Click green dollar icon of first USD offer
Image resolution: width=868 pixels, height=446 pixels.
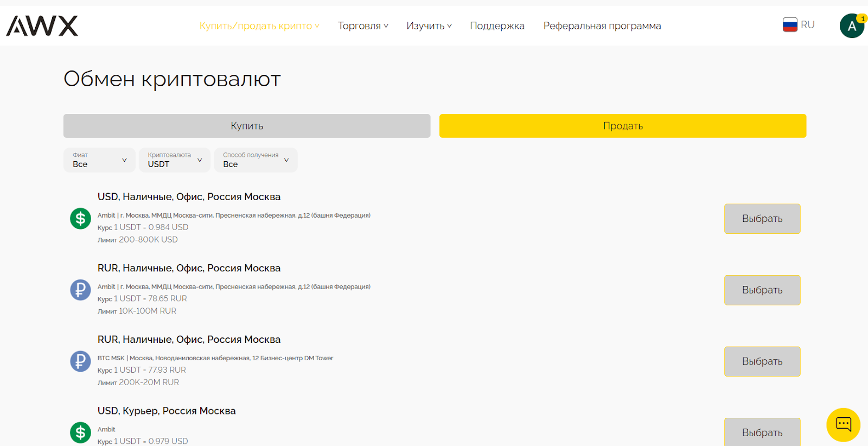(80, 219)
